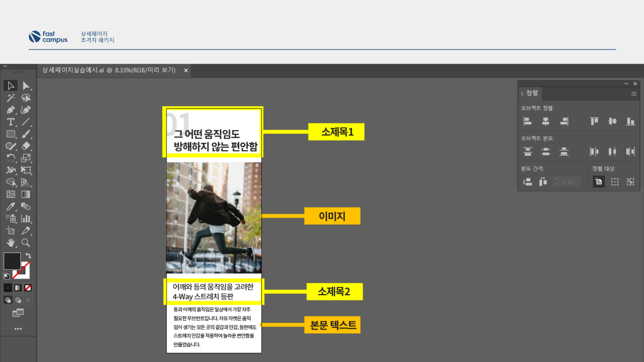Set align target to artboard

(599, 182)
